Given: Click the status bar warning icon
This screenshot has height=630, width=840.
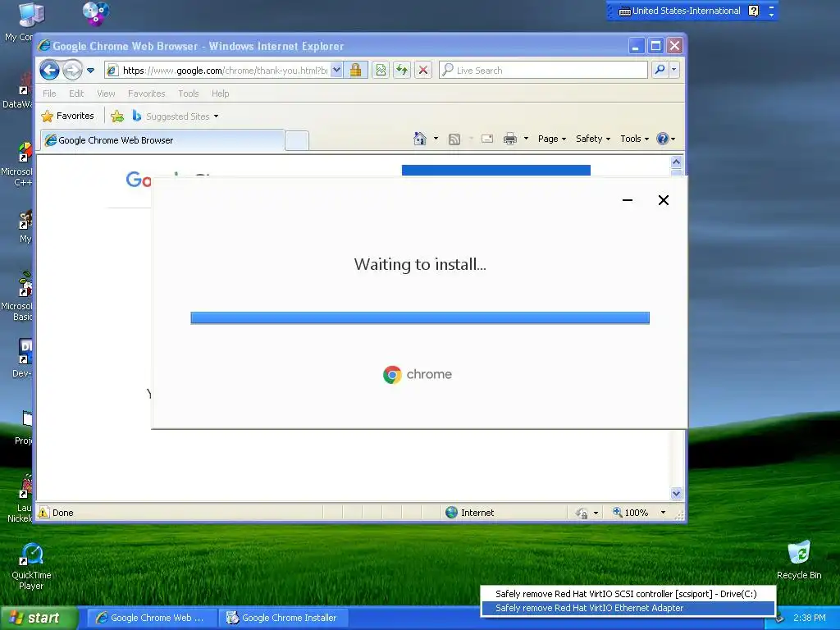Looking at the screenshot, I should click(x=44, y=513).
